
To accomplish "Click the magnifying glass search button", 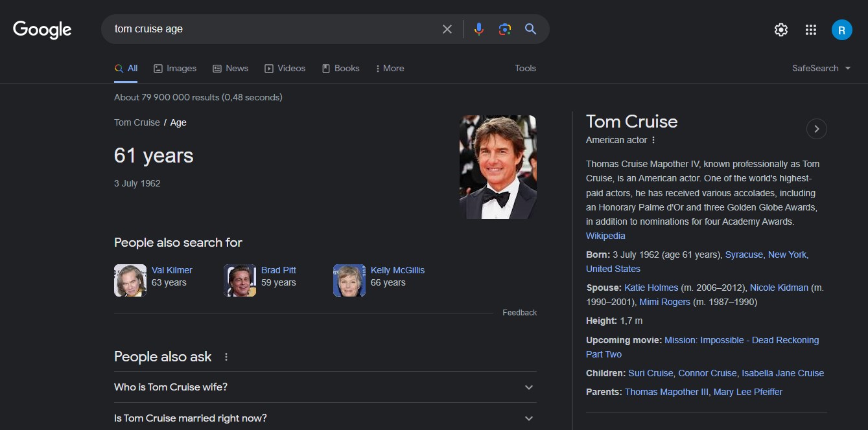I will 531,29.
